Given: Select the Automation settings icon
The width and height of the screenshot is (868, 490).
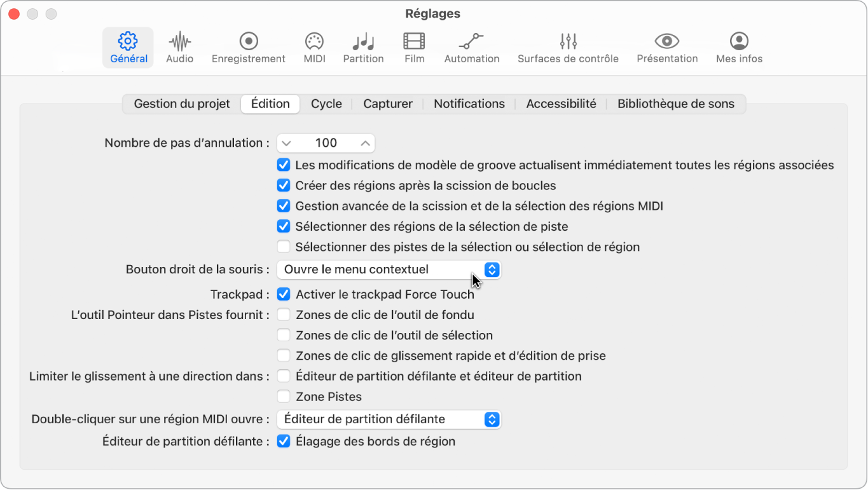Looking at the screenshot, I should click(471, 46).
